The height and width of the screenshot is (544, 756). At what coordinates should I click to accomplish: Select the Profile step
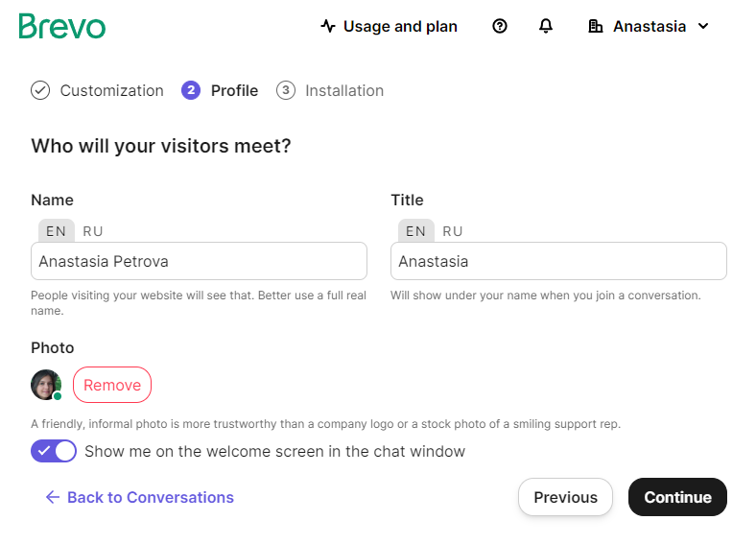point(220,90)
